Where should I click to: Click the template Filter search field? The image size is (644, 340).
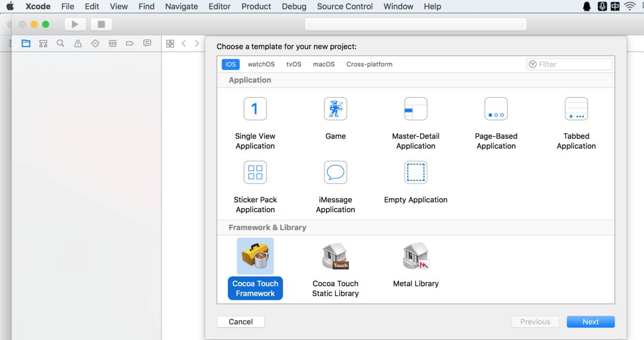coord(569,64)
